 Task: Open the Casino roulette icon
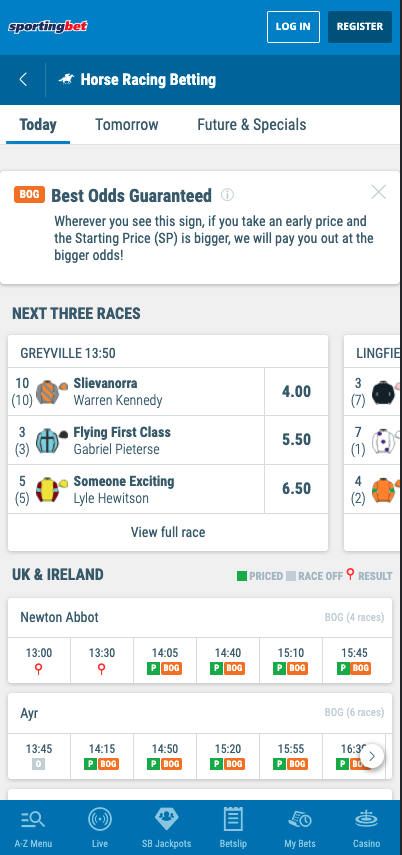(366, 819)
